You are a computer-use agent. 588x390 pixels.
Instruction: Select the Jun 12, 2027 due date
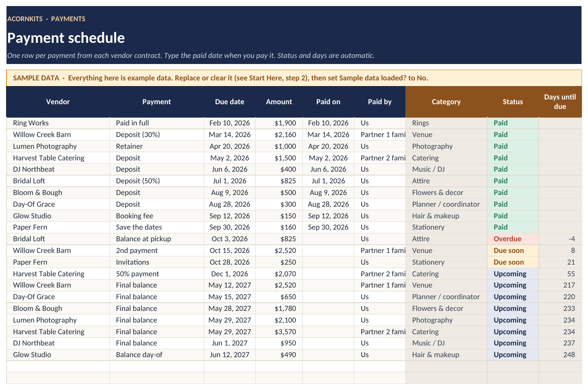coord(230,355)
